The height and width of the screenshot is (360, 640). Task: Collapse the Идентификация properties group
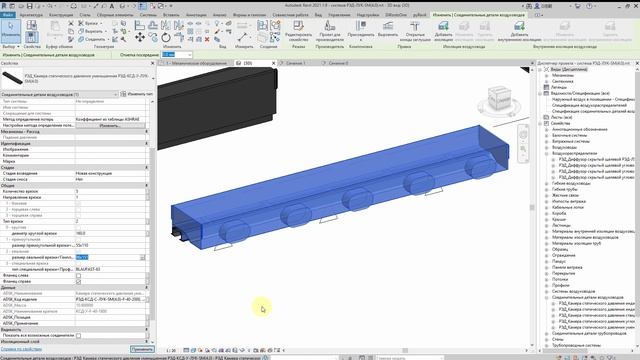point(147,143)
